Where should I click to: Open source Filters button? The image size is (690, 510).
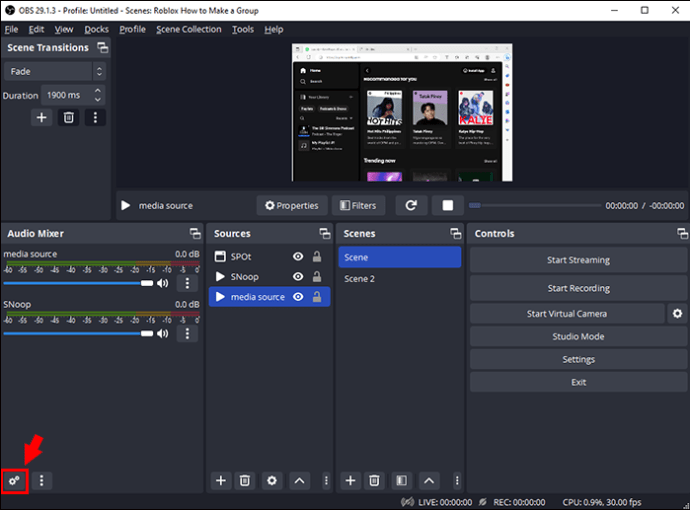coord(358,205)
